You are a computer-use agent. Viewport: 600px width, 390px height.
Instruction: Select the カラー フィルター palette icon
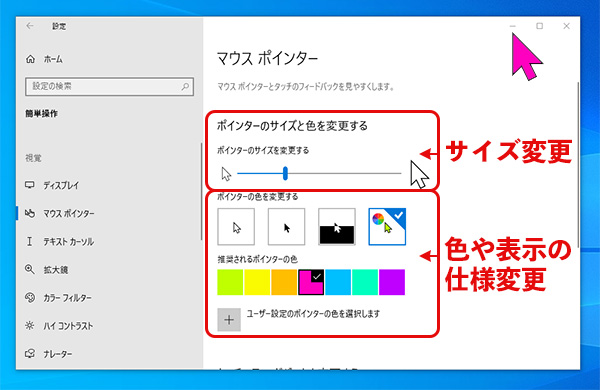click(30, 297)
